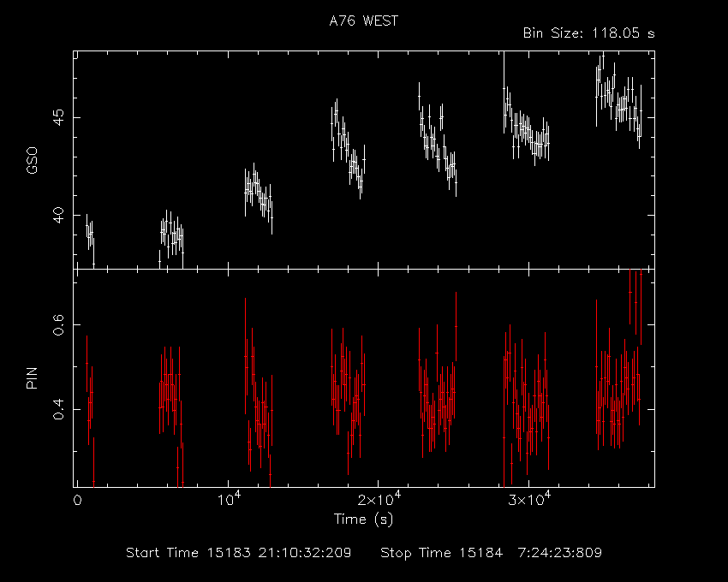728x582 pixels.
Task: Click the '0.4' tick label on PIN axis
Action: coord(58,409)
